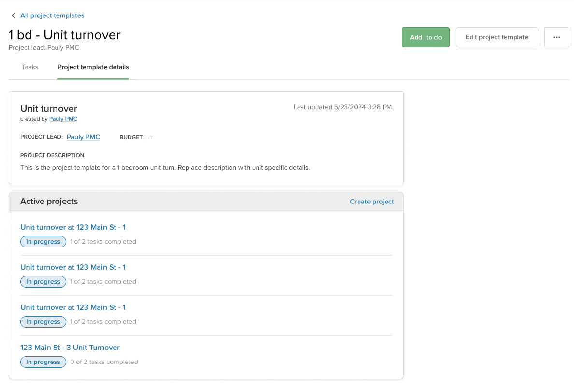The height and width of the screenshot is (392, 574).
Task: Click the 1 bd - Unit turnover title
Action: pos(64,35)
